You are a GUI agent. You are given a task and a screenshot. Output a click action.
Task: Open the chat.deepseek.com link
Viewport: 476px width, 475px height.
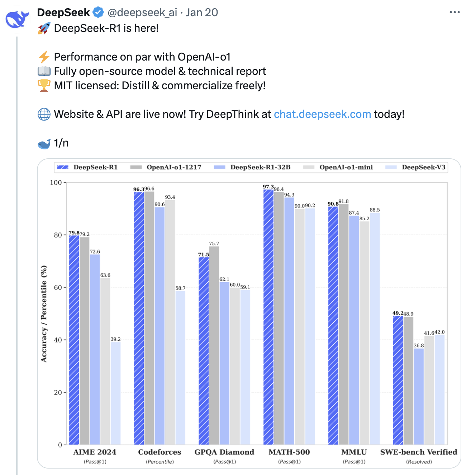(x=322, y=114)
